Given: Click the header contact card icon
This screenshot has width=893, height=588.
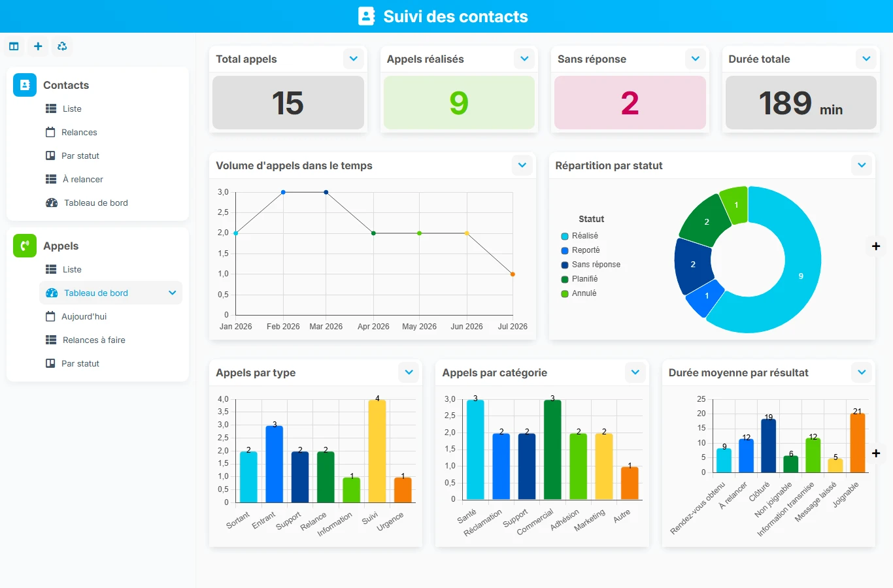Looking at the screenshot, I should [x=367, y=16].
